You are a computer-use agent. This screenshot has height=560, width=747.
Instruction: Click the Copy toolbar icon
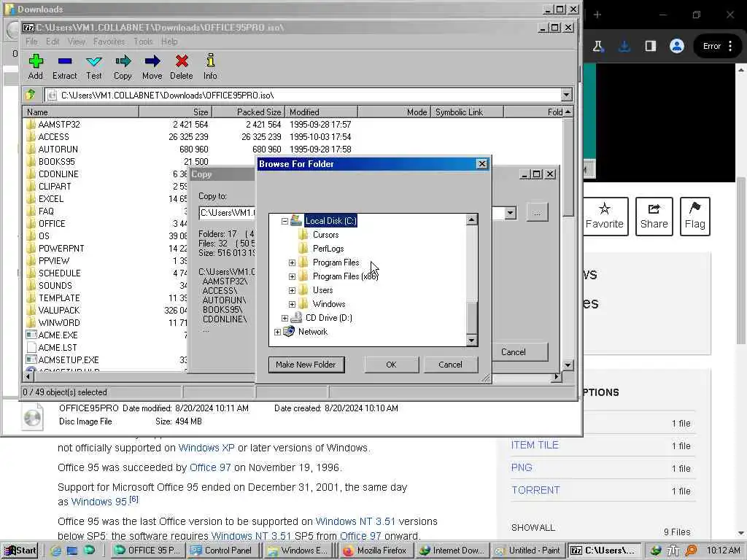[x=123, y=66]
